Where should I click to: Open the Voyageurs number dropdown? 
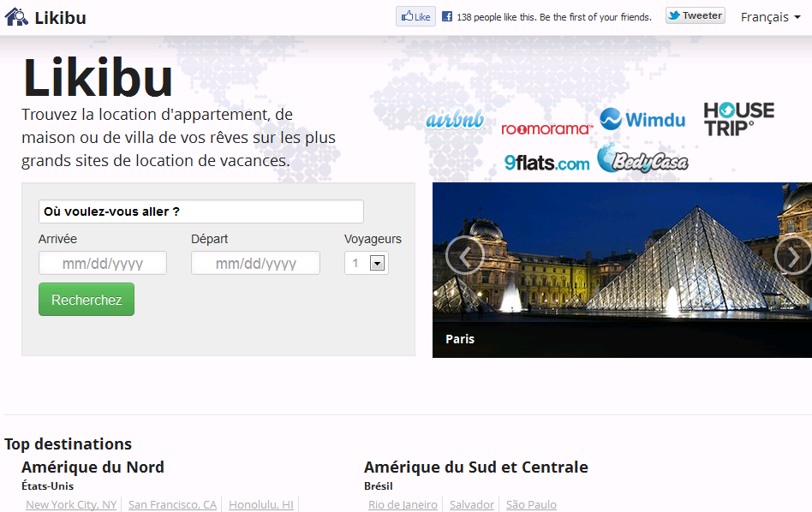pos(367,263)
